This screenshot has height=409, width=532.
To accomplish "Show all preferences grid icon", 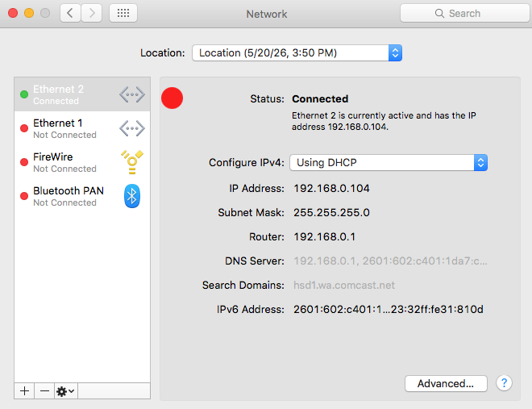I will (123, 13).
